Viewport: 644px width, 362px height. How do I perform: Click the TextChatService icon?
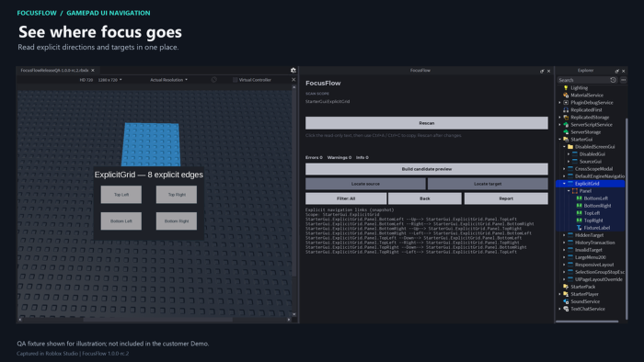(x=566, y=309)
